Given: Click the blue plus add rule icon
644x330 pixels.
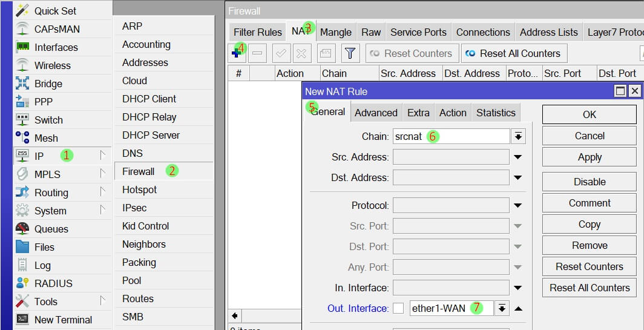Looking at the screenshot, I should click(237, 54).
